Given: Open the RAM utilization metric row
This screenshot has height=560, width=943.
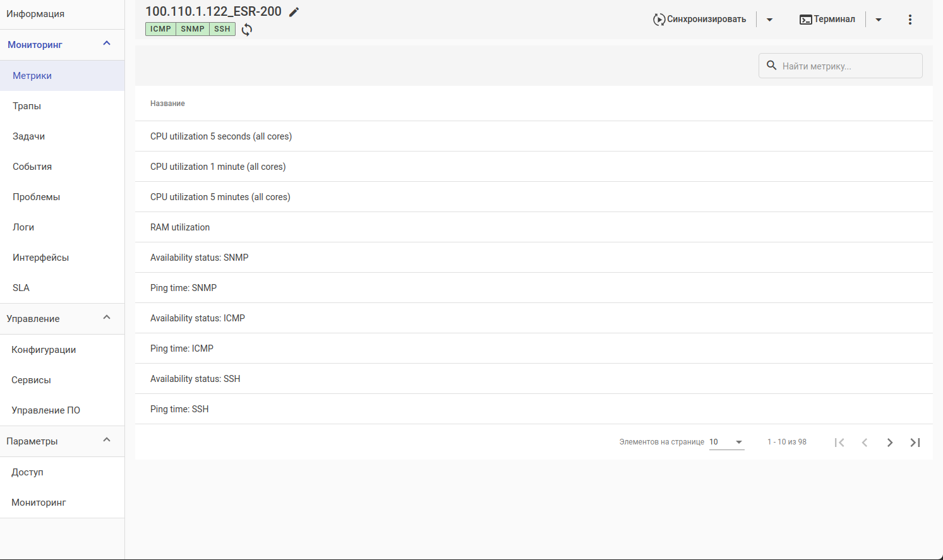Looking at the screenshot, I should click(x=180, y=227).
